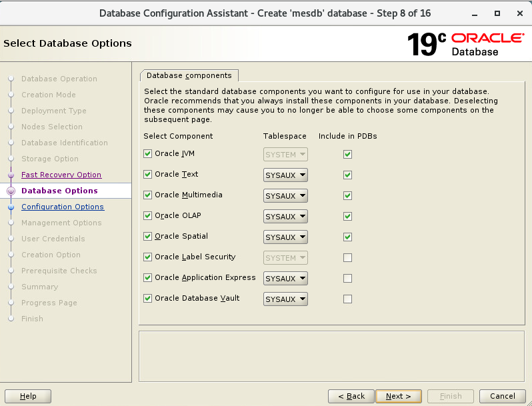The height and width of the screenshot is (406, 532).
Task: Deselect Oracle Multimedia component
Action: 148,195
